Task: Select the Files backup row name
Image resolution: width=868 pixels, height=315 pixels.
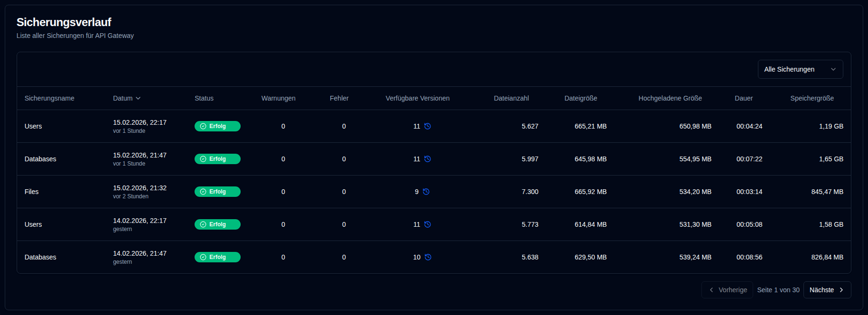Action: coord(32,192)
